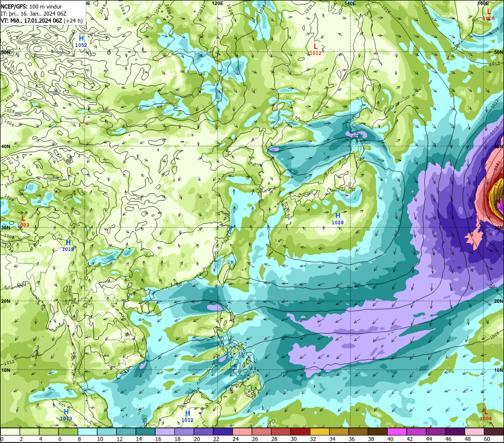Click the 160E longitude label
This screenshot has height=443, width=504.
(483, 3)
